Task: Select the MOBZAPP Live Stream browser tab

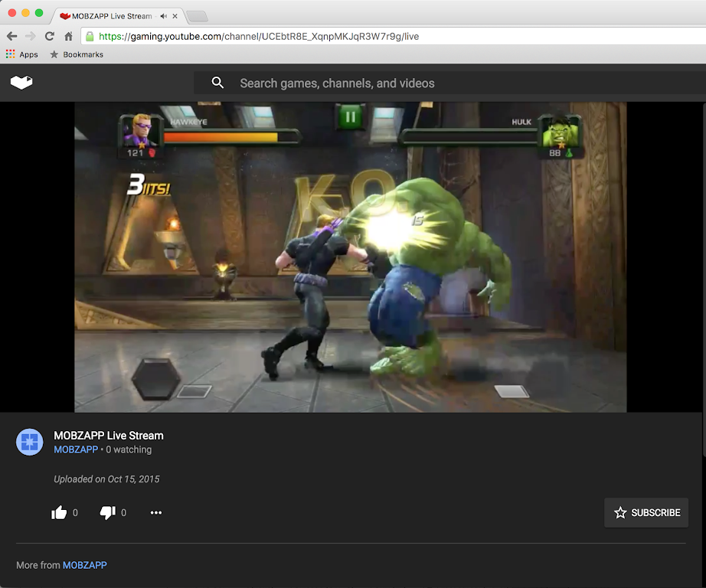Action: click(107, 16)
